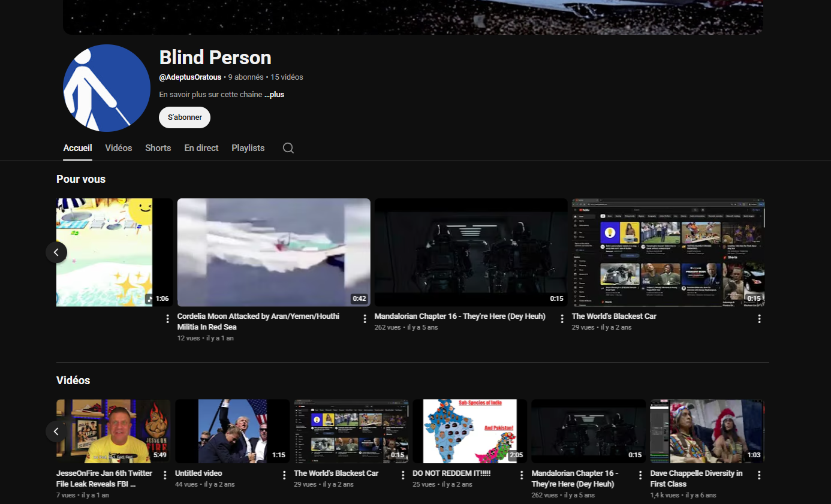Open the Vidéos tab in channel navigation
The width and height of the screenshot is (831, 504).
click(119, 148)
